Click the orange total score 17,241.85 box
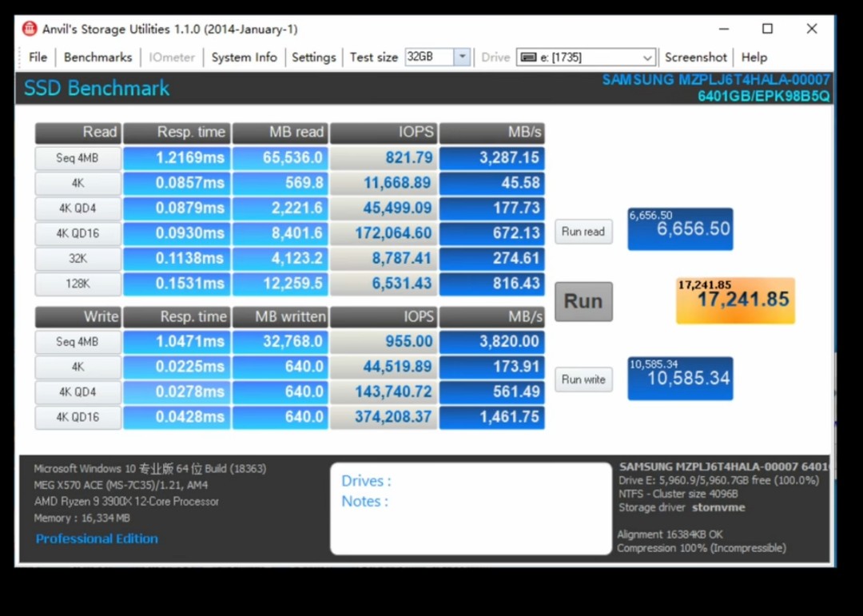Image resolution: width=863 pixels, height=616 pixels. click(x=735, y=300)
